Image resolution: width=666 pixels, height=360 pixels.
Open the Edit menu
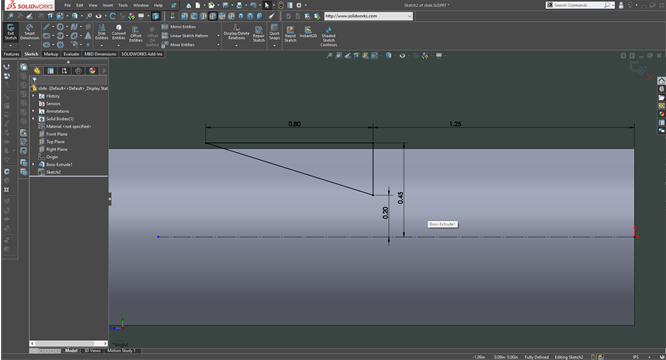tap(79, 6)
